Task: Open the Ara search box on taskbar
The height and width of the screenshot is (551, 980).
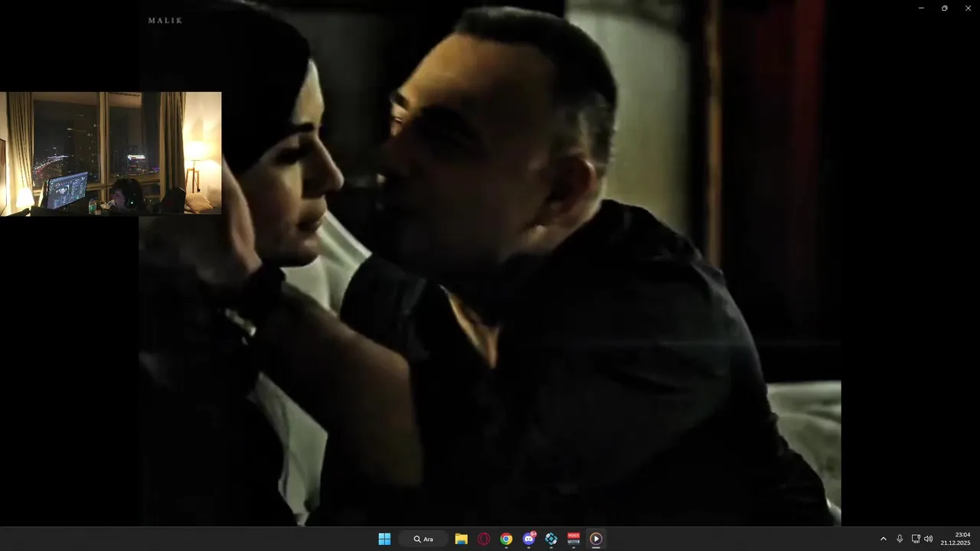Action: (423, 539)
